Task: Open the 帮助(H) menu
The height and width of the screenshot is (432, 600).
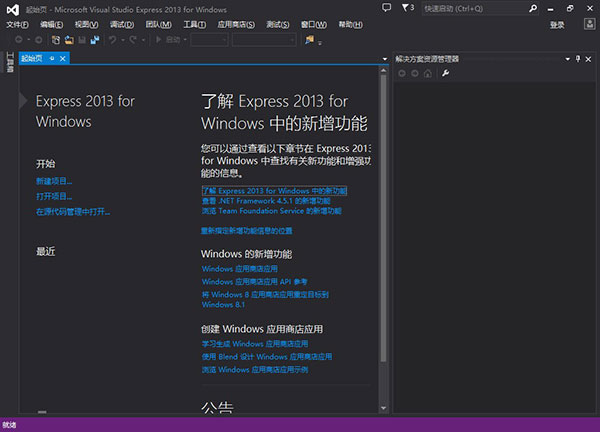Action: pyautogui.click(x=351, y=24)
